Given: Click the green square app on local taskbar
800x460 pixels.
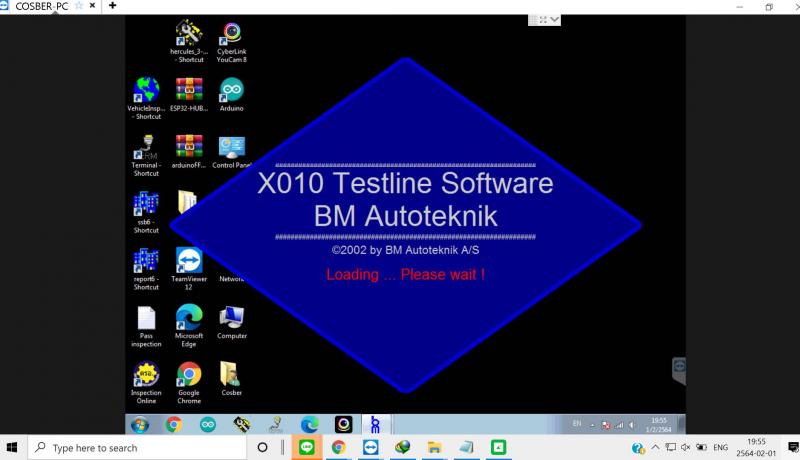Looking at the screenshot, I should point(498,448).
